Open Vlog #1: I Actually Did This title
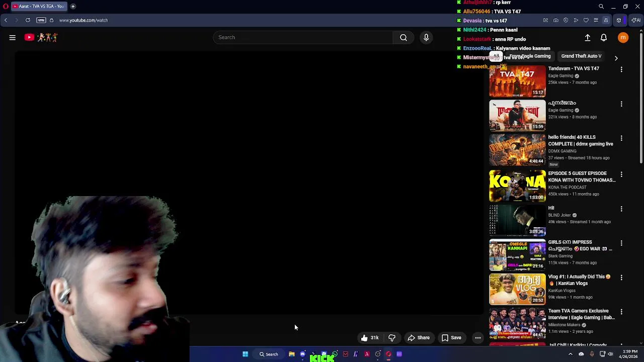The height and width of the screenshot is (362, 644). (x=579, y=280)
